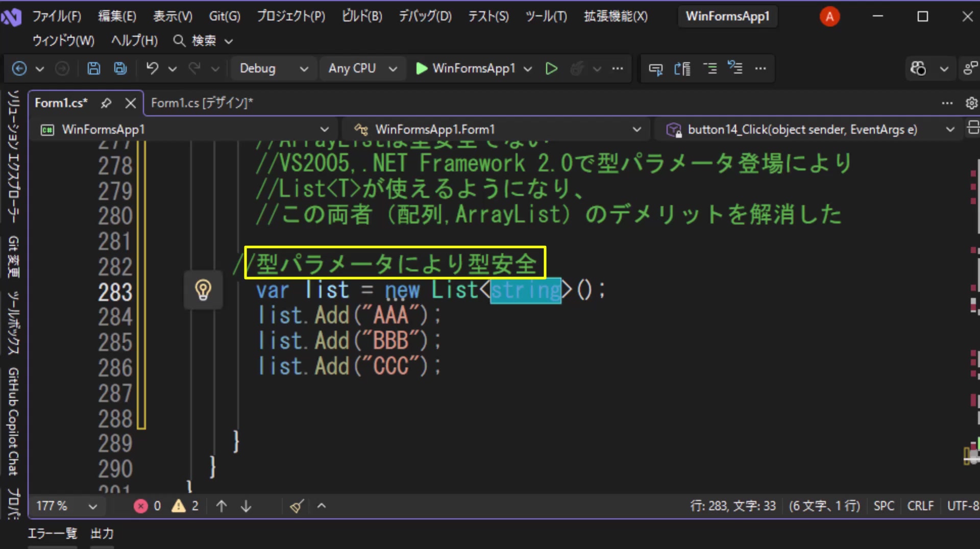Click the code cleanup broom icon
The image size is (980, 549).
pos(297,506)
